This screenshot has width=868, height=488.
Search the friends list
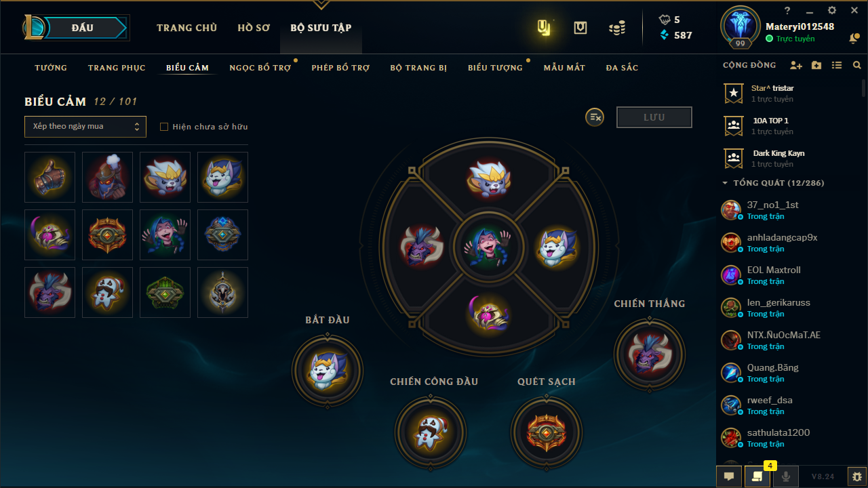coord(857,66)
